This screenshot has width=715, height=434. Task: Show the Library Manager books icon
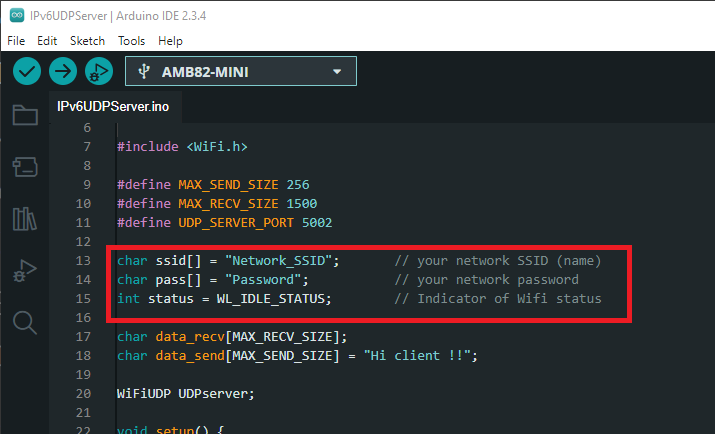coord(24,218)
